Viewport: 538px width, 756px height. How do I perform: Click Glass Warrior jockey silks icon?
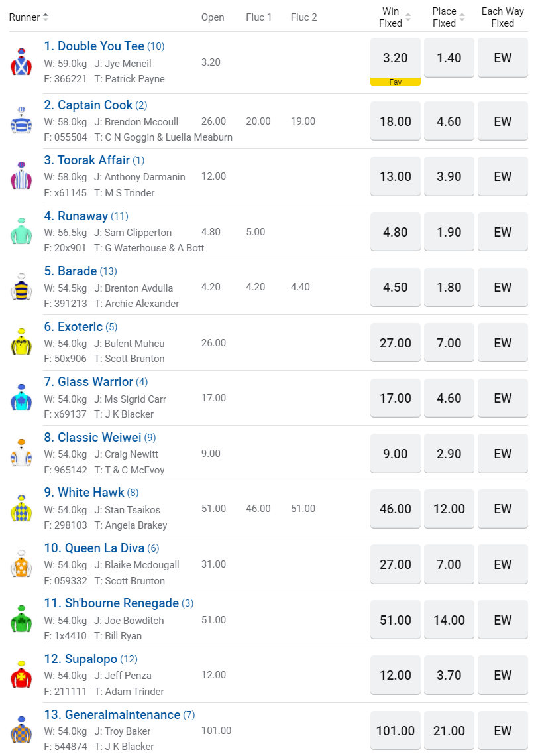coord(21,397)
